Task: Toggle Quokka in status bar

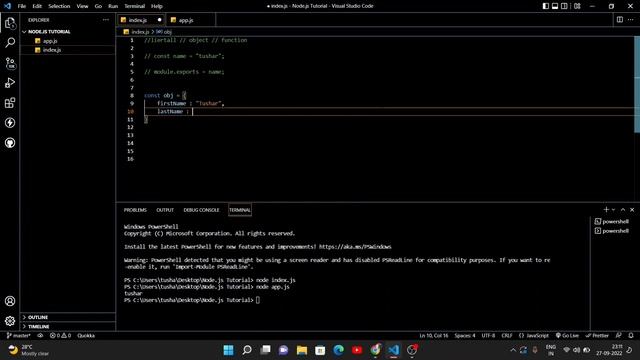Action: (x=86, y=336)
